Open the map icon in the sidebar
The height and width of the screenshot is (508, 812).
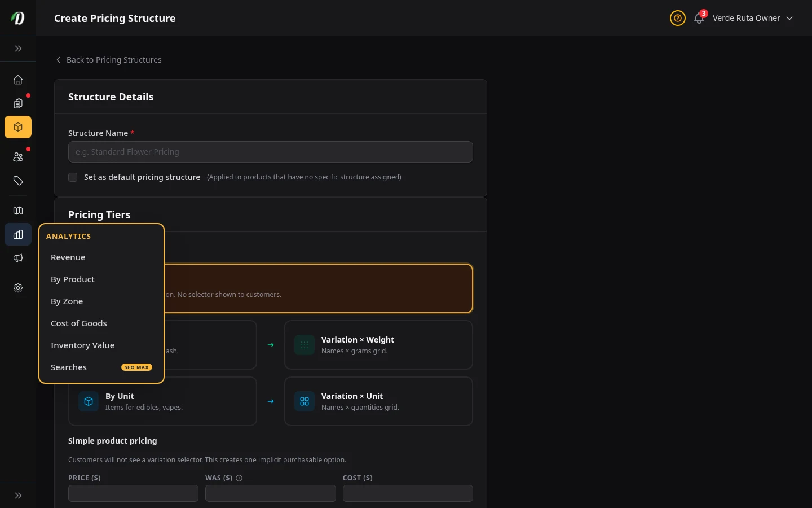click(x=18, y=211)
